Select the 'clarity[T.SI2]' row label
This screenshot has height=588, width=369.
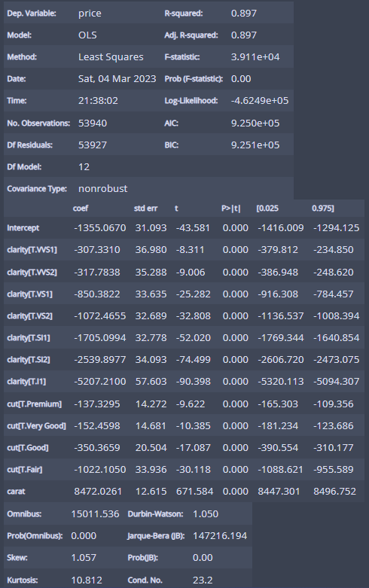[x=28, y=360]
